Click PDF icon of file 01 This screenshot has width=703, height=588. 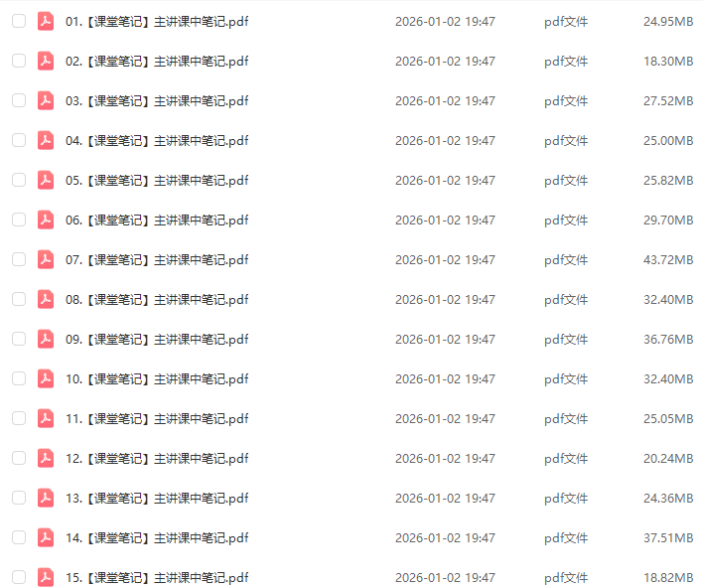tap(46, 21)
